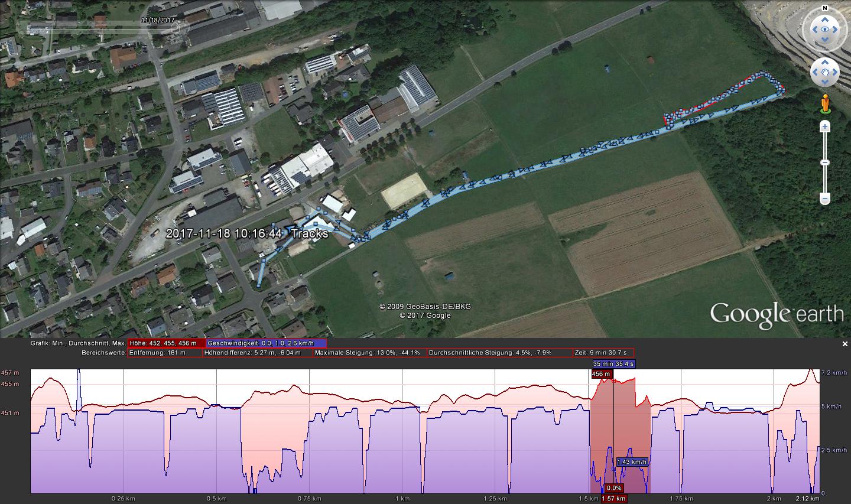851x504 pixels.
Task: Click the eye icon in Look joystick
Action: click(x=824, y=29)
